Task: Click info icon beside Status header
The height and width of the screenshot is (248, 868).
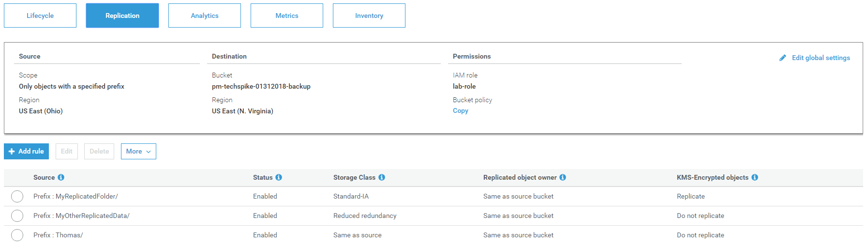Action: pos(279,177)
